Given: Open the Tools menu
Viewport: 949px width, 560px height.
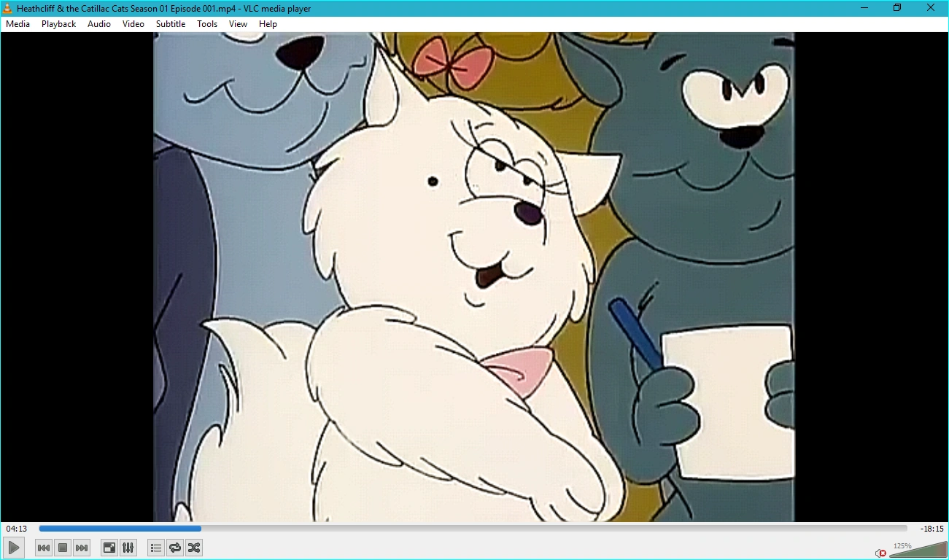Looking at the screenshot, I should (x=207, y=24).
